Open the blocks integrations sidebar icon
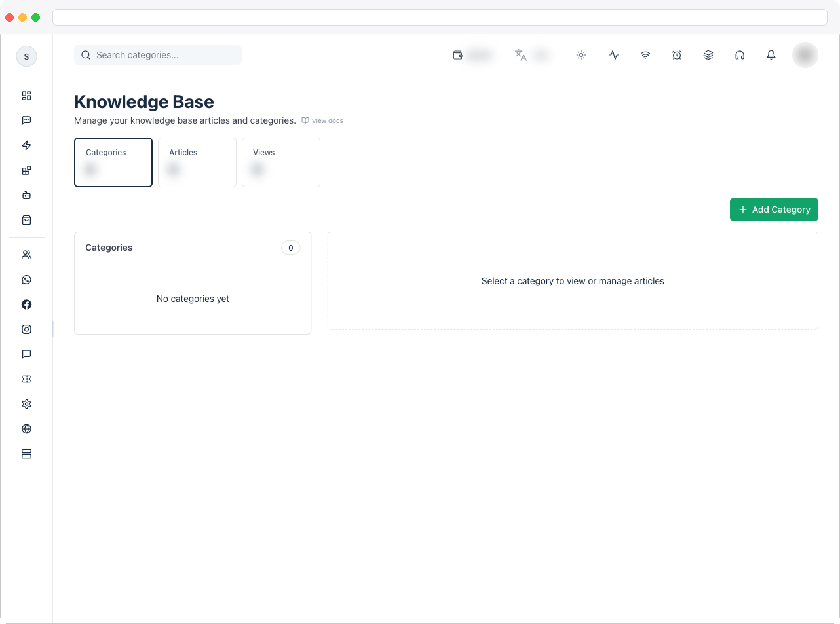The width and height of the screenshot is (840, 624). point(26,170)
